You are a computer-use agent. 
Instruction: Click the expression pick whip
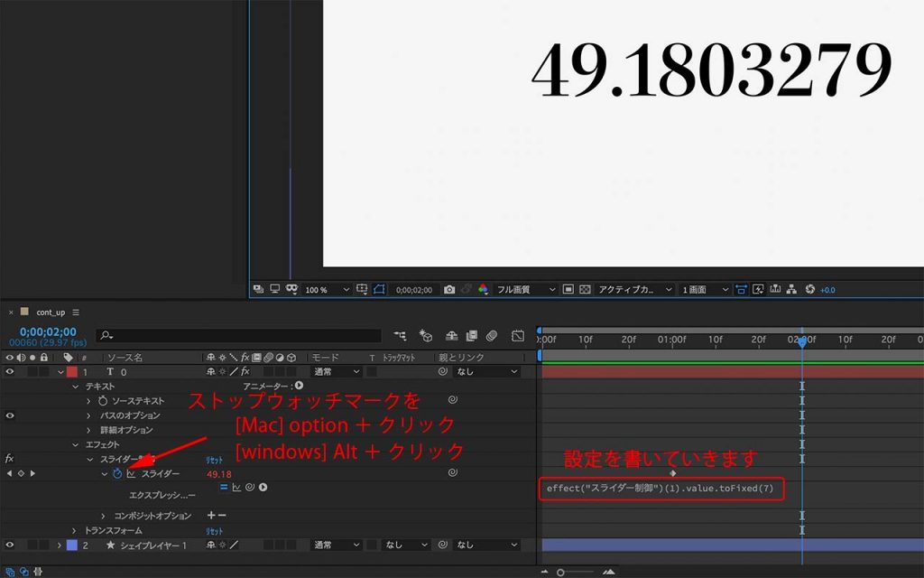pos(250,487)
